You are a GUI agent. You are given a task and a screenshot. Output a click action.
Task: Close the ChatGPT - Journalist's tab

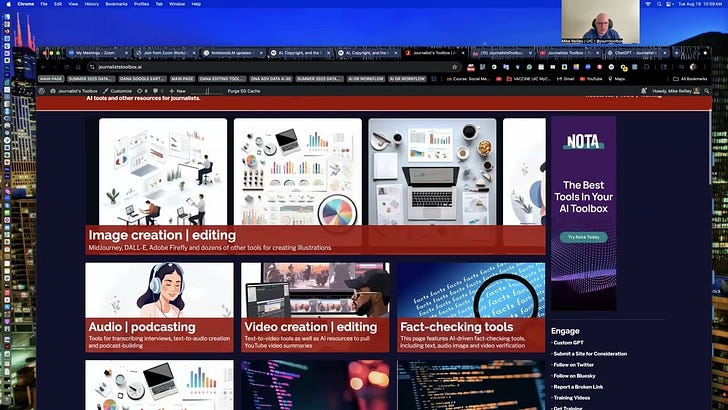[x=665, y=53]
